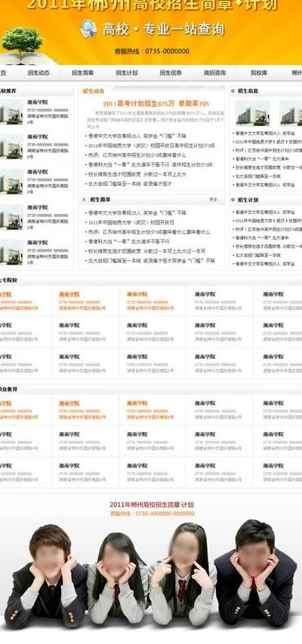Click the round icon beside 招生计划 section header
The image size is (302, 644).
point(233,200)
